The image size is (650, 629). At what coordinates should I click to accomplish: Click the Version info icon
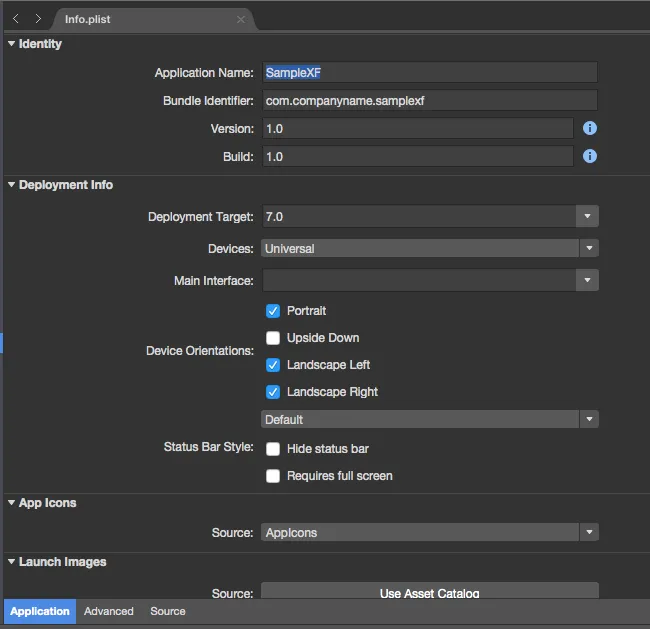tap(590, 128)
